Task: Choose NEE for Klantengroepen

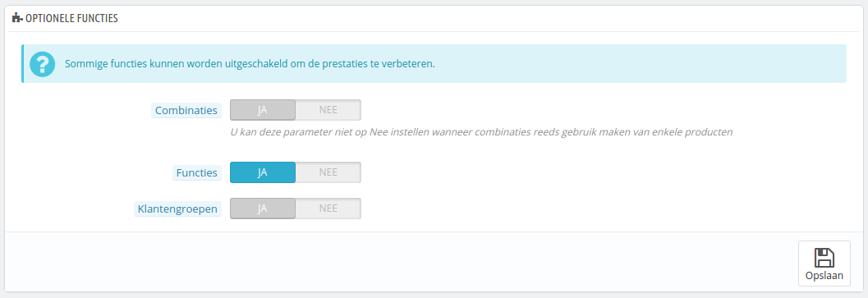Action: tap(328, 209)
